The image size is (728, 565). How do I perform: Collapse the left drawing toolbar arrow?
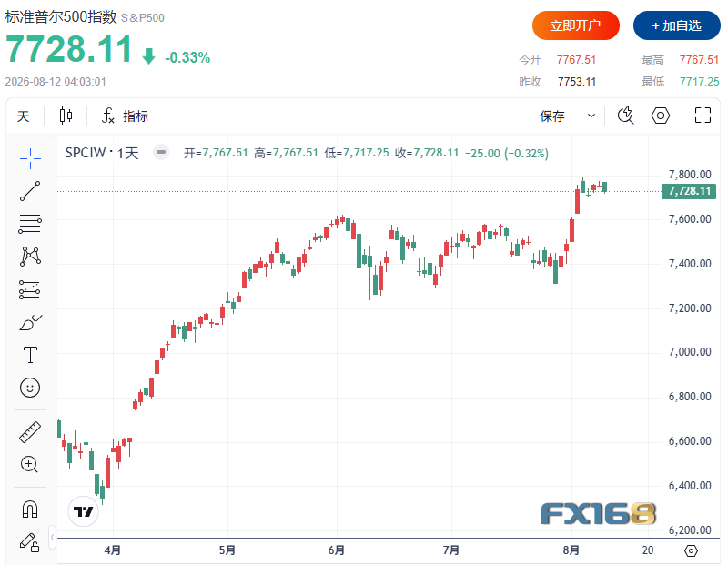click(x=52, y=537)
